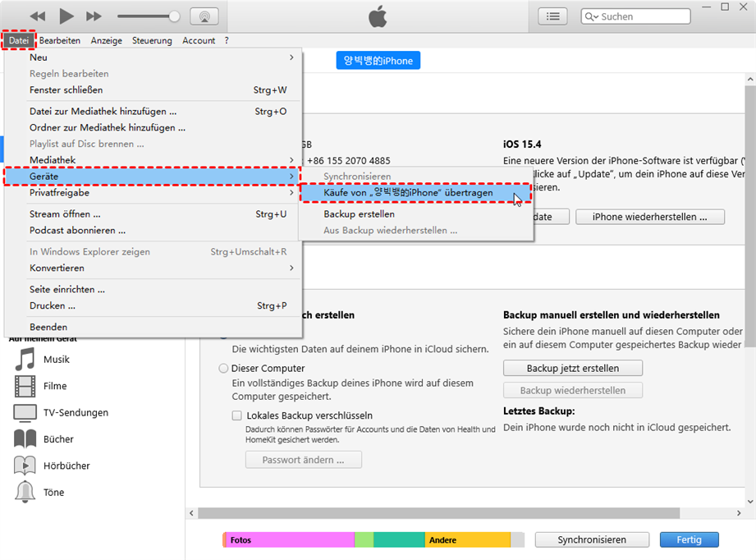
Task: Open the ? help menu
Action: [x=227, y=40]
